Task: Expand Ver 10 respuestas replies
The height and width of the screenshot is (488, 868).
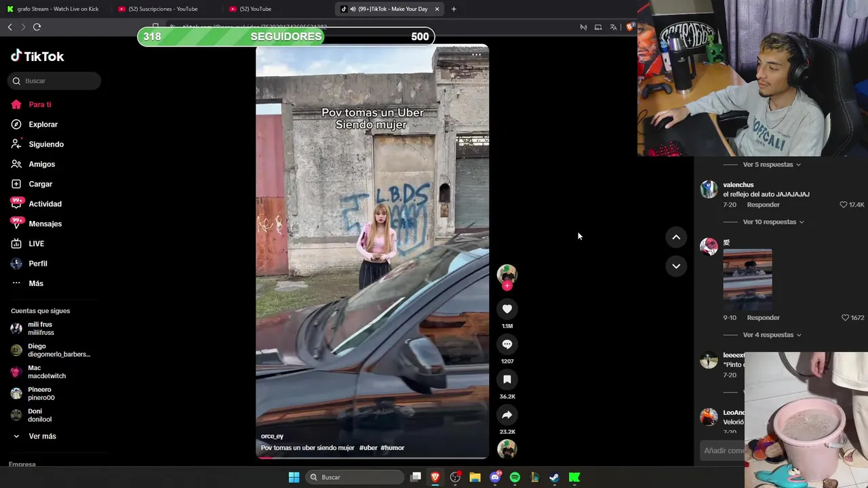Action: [x=773, y=222]
